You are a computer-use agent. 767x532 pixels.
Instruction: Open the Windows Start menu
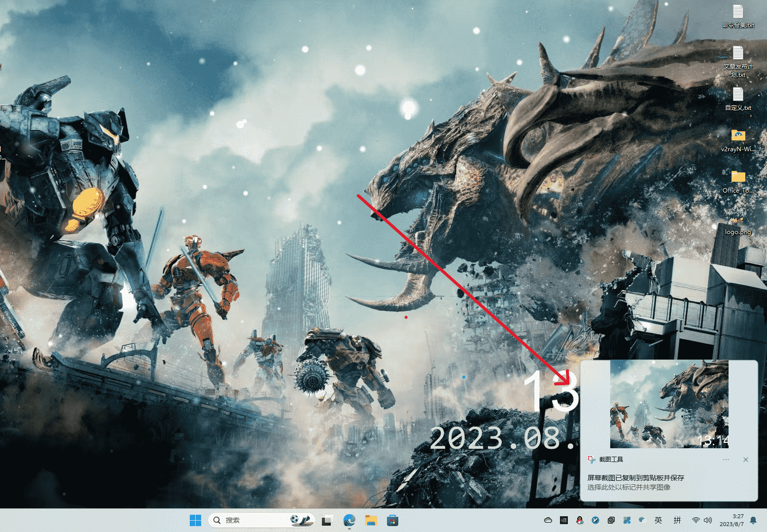pyautogui.click(x=195, y=520)
